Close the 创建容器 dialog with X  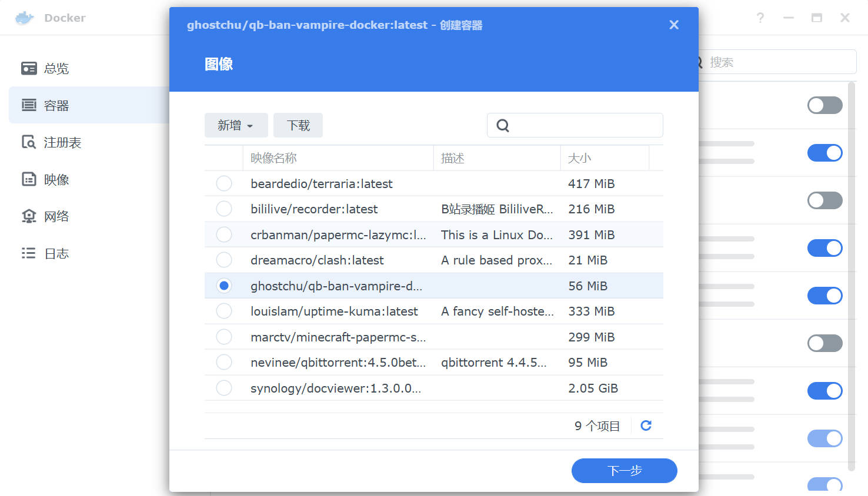pos(674,25)
